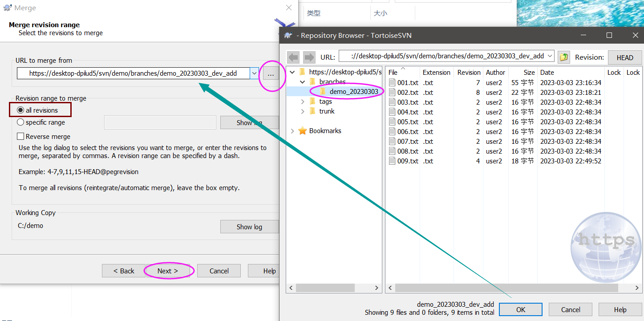644x321 pixels.
Task: Expand the trunk tree node
Action: tap(303, 111)
